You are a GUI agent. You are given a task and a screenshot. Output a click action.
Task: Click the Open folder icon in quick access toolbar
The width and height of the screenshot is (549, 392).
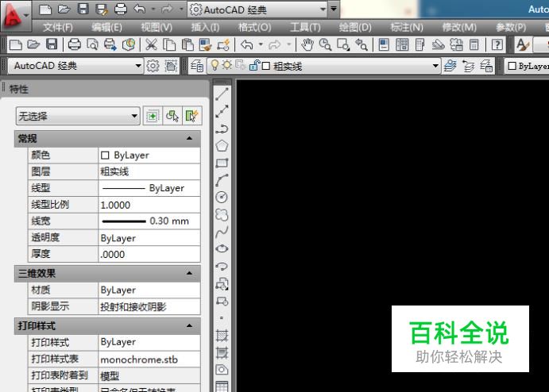pos(64,9)
